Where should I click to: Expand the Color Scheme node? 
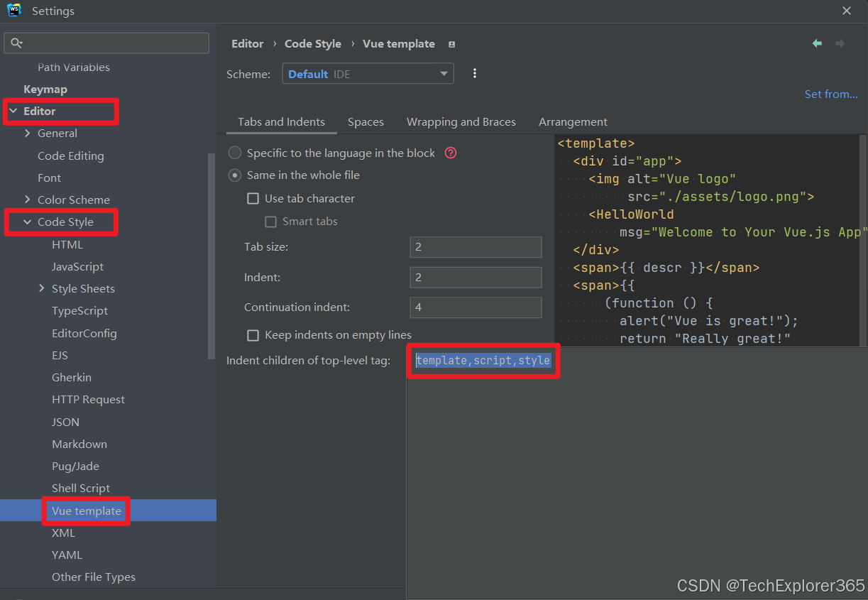point(28,200)
